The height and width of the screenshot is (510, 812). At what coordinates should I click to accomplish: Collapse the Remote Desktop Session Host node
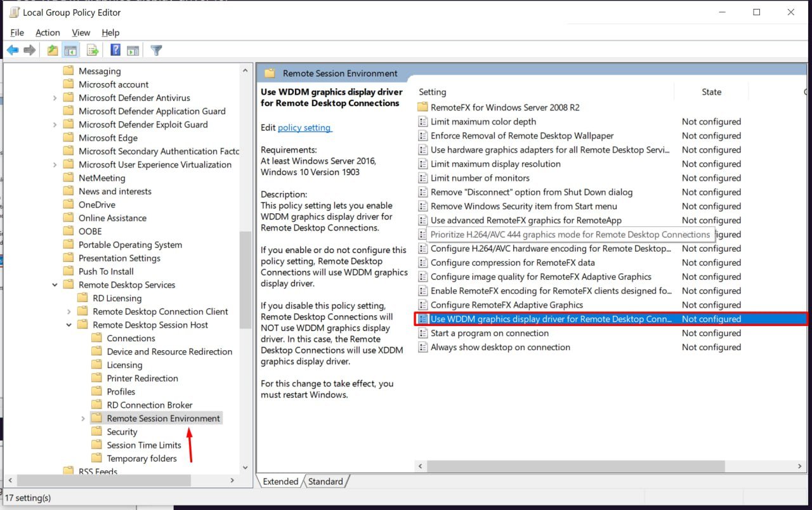point(69,325)
